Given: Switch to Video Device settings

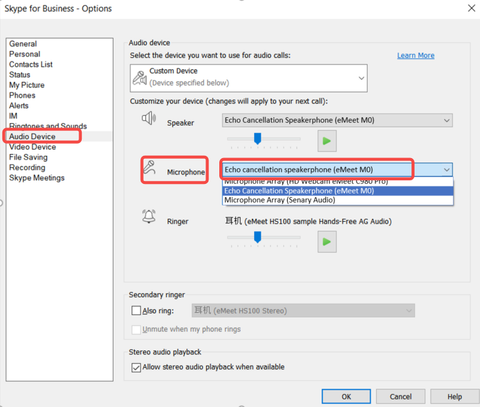Looking at the screenshot, I should 32,147.
